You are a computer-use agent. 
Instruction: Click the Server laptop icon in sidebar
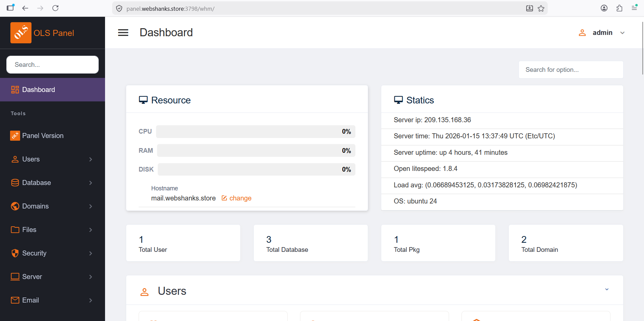click(x=15, y=277)
